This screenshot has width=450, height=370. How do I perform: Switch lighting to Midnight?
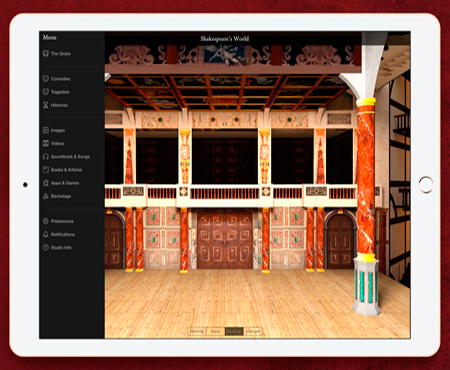tap(253, 331)
